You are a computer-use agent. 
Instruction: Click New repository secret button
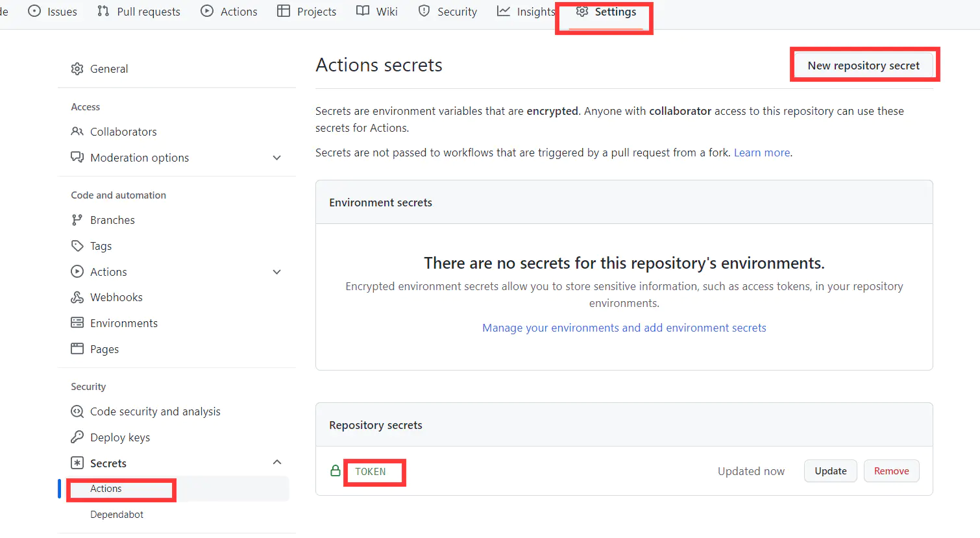863,66
